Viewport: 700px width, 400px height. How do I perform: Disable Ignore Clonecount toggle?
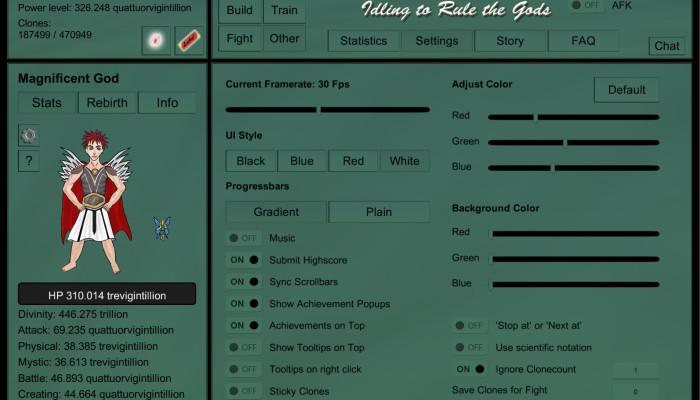(x=470, y=369)
